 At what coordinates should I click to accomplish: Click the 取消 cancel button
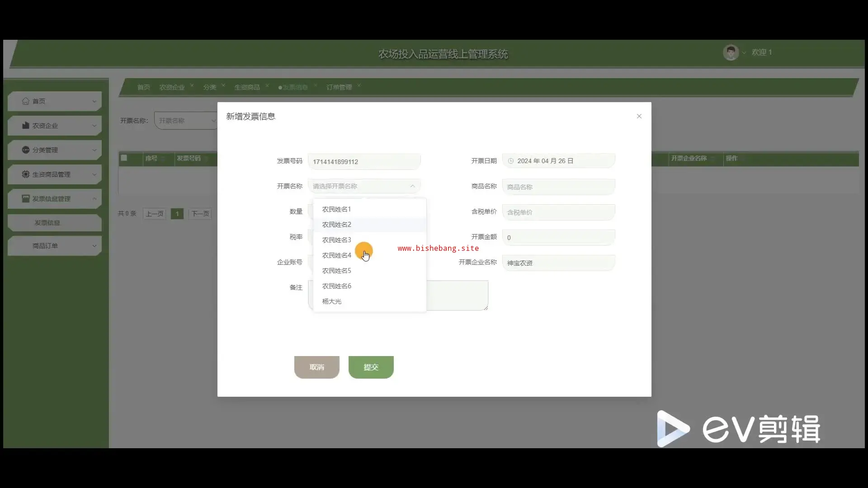pyautogui.click(x=316, y=367)
